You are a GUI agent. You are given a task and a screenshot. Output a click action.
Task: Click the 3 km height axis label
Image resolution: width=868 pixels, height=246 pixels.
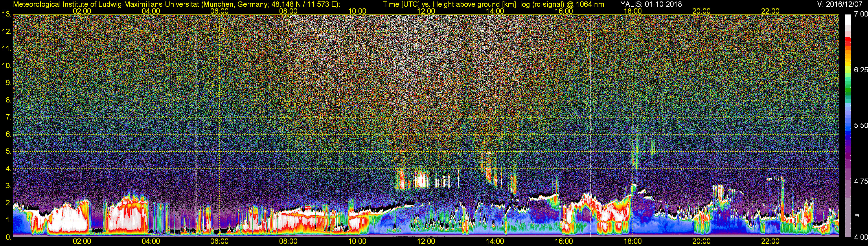point(8,186)
